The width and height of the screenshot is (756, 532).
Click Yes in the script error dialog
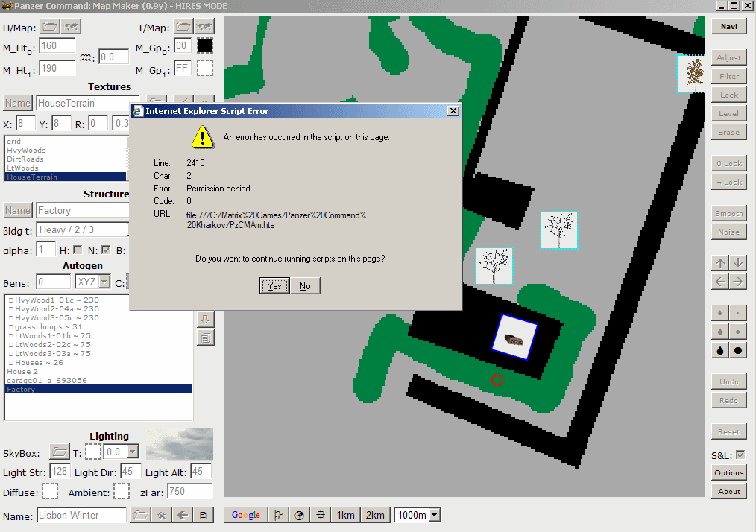(274, 286)
